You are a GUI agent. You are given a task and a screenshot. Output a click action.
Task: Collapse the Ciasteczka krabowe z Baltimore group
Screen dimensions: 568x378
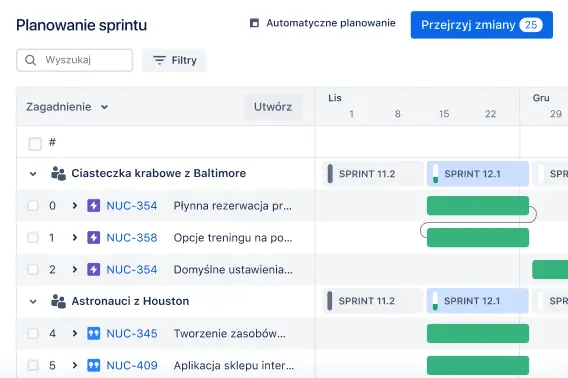coord(33,174)
